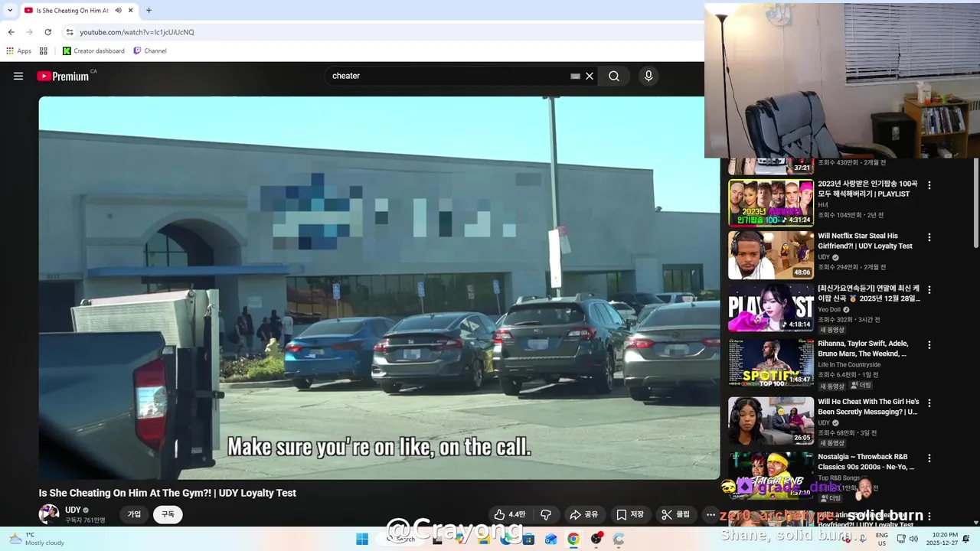Open the on-screen keyboard icon in search box
The height and width of the screenshot is (551, 980).
(x=575, y=76)
